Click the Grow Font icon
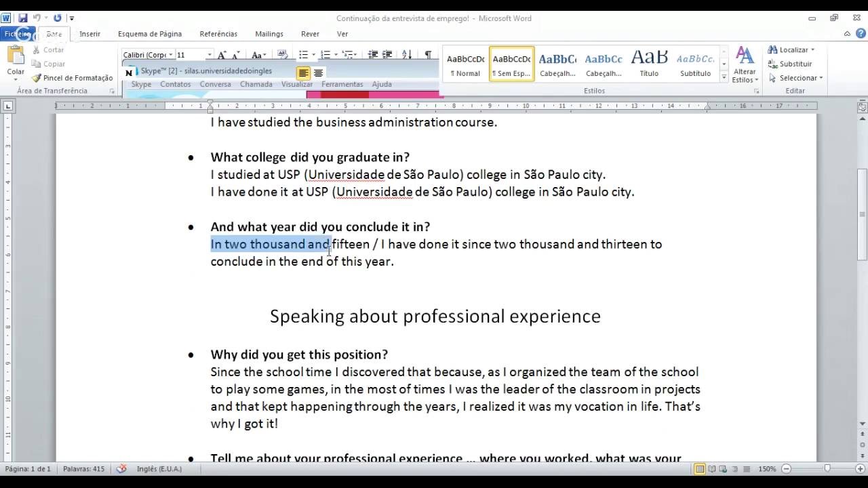This screenshot has height=488, width=868. pyautogui.click(x=222, y=55)
